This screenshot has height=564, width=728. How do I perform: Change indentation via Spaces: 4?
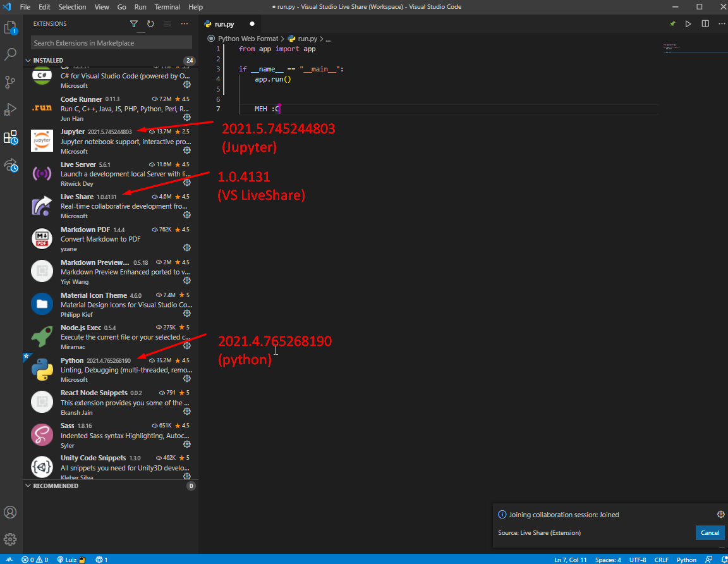[608, 560]
